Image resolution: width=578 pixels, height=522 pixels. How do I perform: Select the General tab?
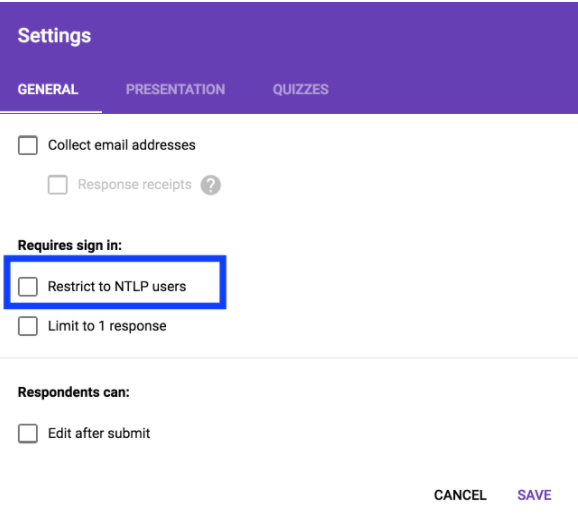click(x=48, y=90)
